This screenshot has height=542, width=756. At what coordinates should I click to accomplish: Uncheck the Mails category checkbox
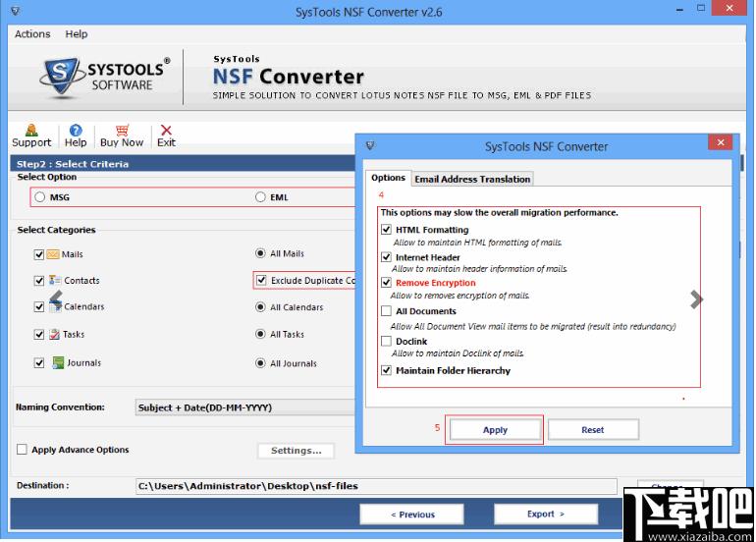(39, 254)
